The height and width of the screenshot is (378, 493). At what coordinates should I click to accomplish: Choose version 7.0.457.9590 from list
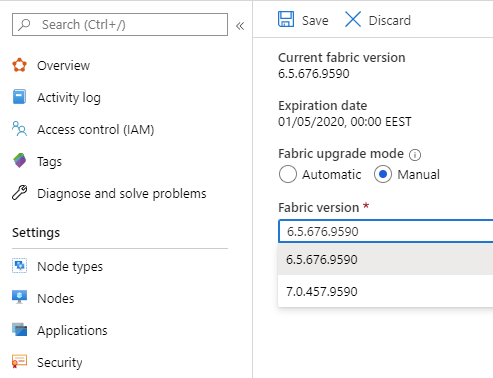tap(385, 291)
